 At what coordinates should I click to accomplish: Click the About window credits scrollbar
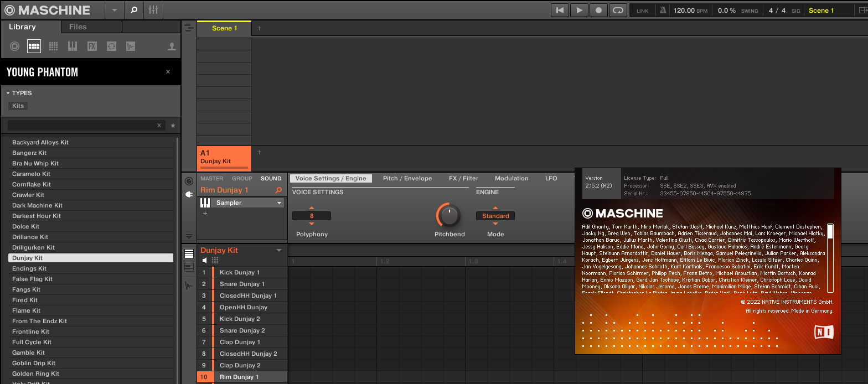coord(830,258)
